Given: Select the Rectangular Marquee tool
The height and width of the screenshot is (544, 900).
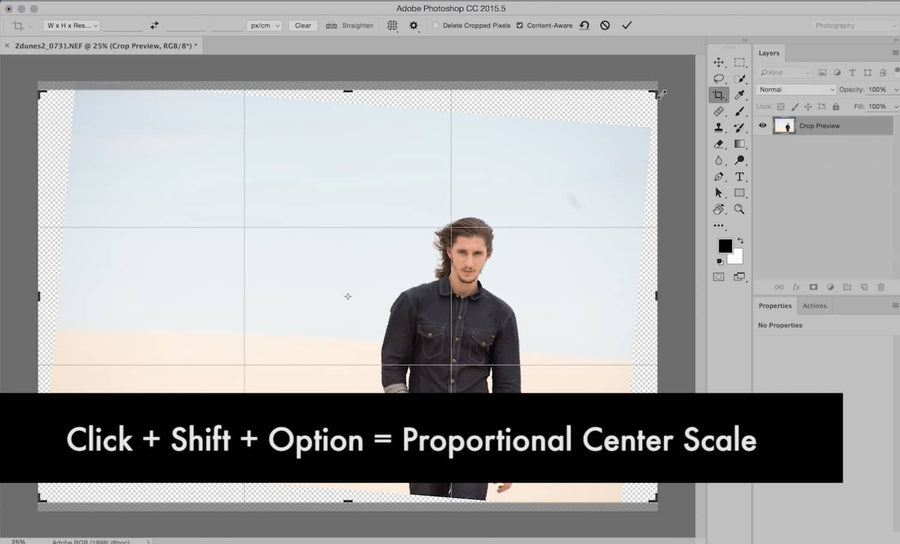Looking at the screenshot, I should tap(739, 62).
